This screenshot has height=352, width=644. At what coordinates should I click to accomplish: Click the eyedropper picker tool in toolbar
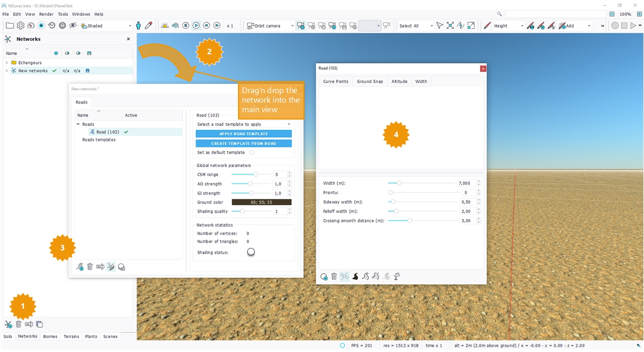[x=148, y=26]
